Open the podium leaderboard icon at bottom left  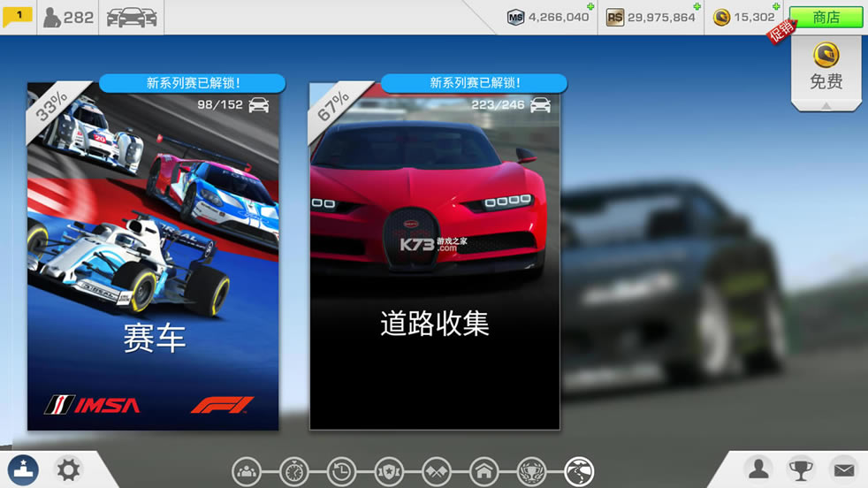tap(23, 469)
